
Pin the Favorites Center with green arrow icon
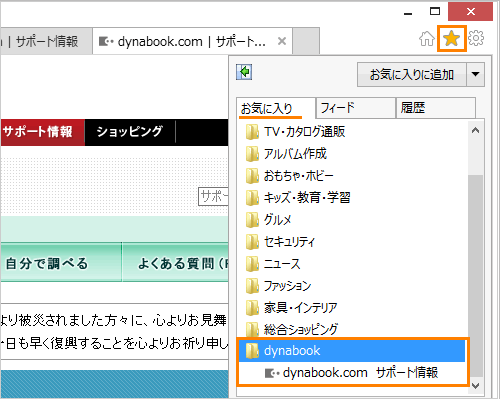coord(244,72)
